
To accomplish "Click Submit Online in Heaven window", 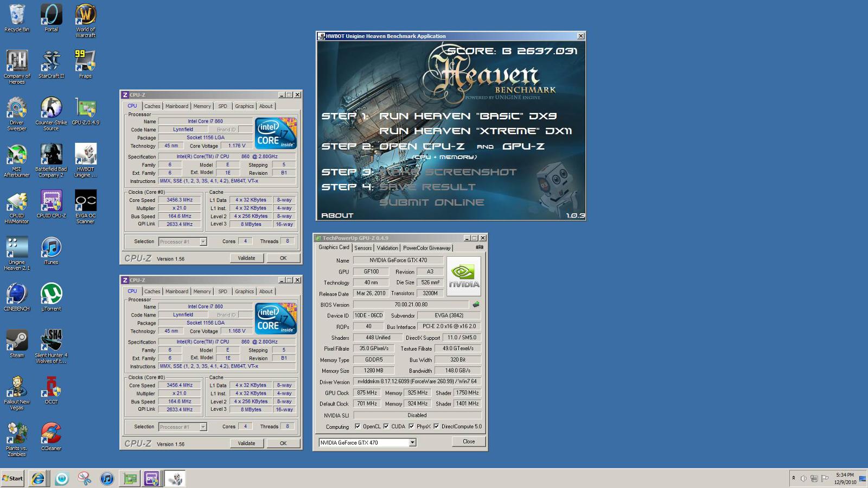I will point(431,202).
